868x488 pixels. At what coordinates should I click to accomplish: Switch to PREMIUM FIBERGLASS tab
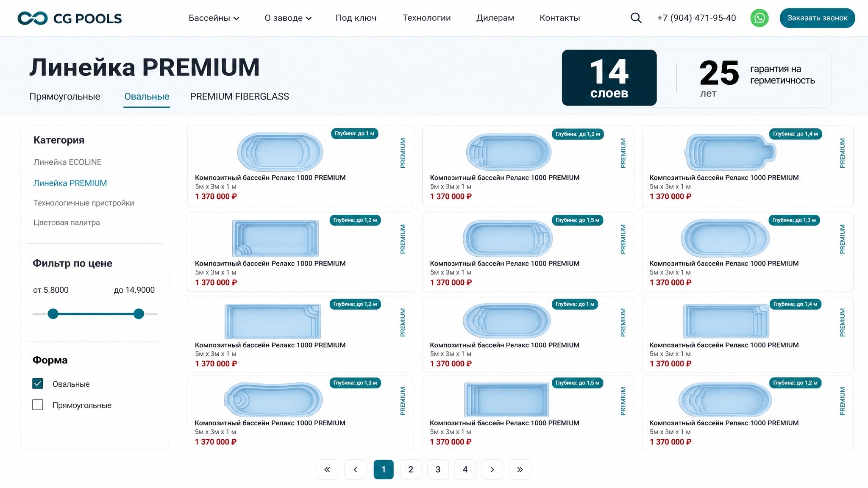coord(239,97)
